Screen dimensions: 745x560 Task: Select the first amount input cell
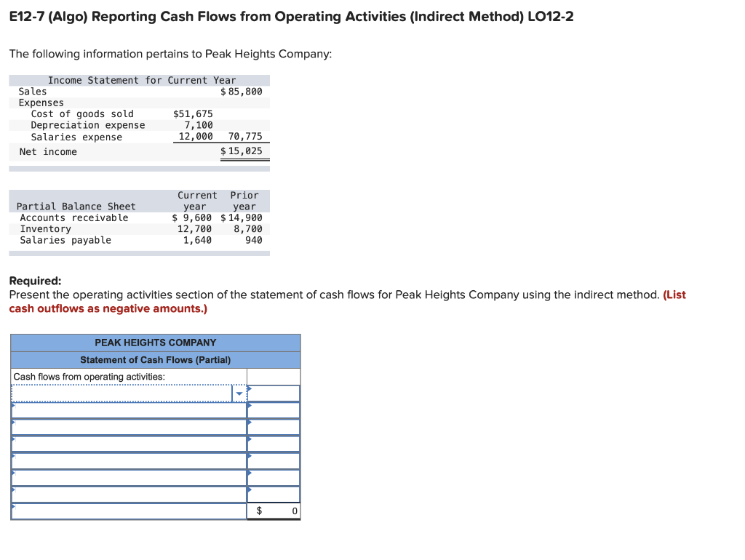(x=276, y=393)
